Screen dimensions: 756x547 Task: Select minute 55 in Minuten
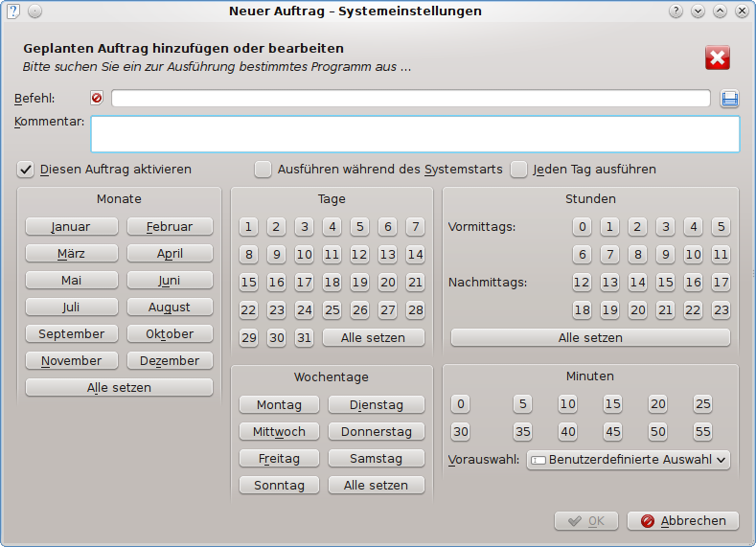tap(702, 431)
